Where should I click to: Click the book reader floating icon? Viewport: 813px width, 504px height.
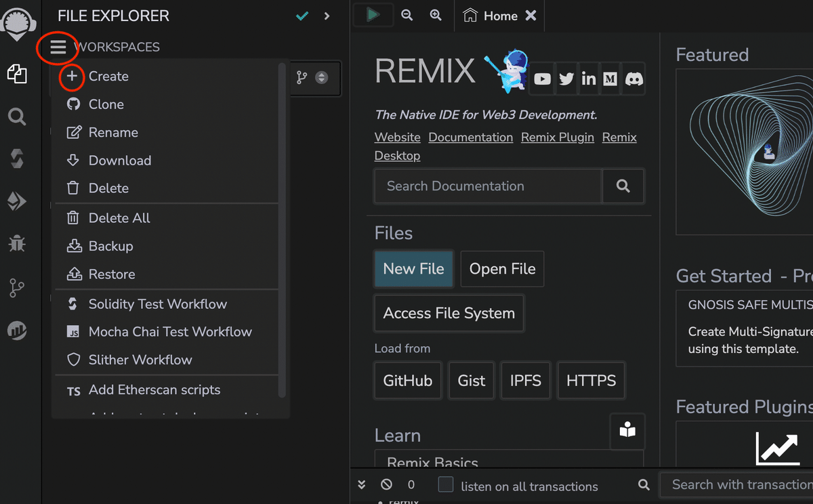tap(627, 431)
